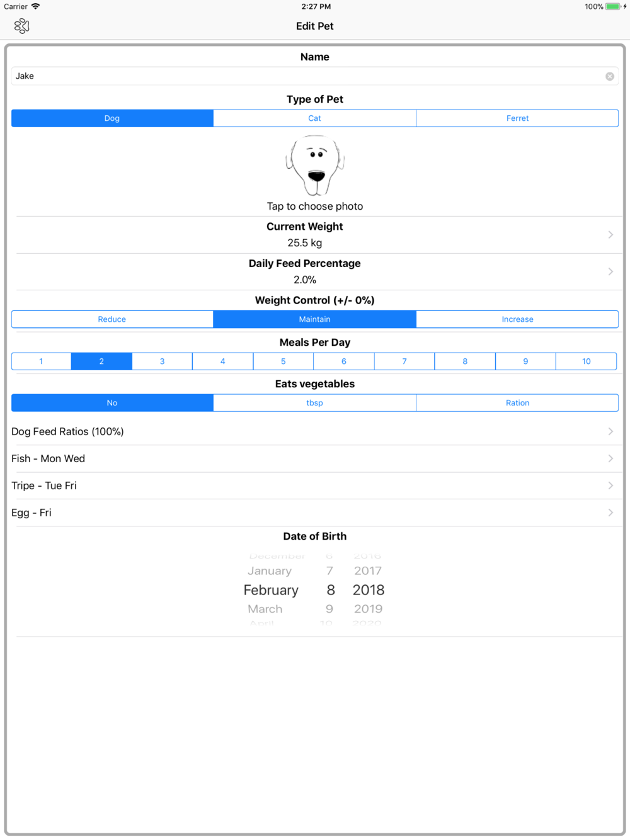Check the Wi-Fi status icon
The height and width of the screenshot is (840, 630).
36,6
